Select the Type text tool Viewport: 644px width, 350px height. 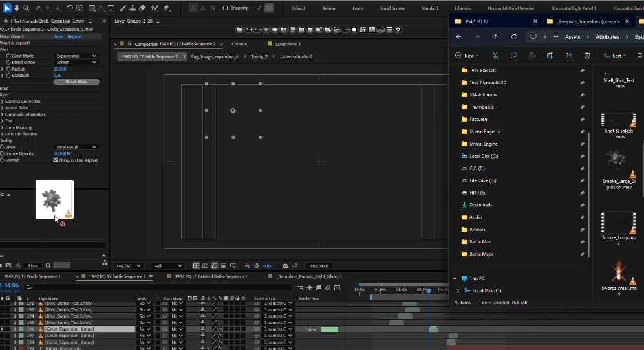pos(111,8)
